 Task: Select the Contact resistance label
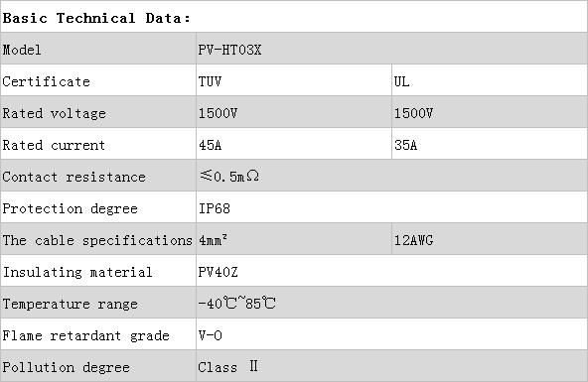tap(98, 176)
